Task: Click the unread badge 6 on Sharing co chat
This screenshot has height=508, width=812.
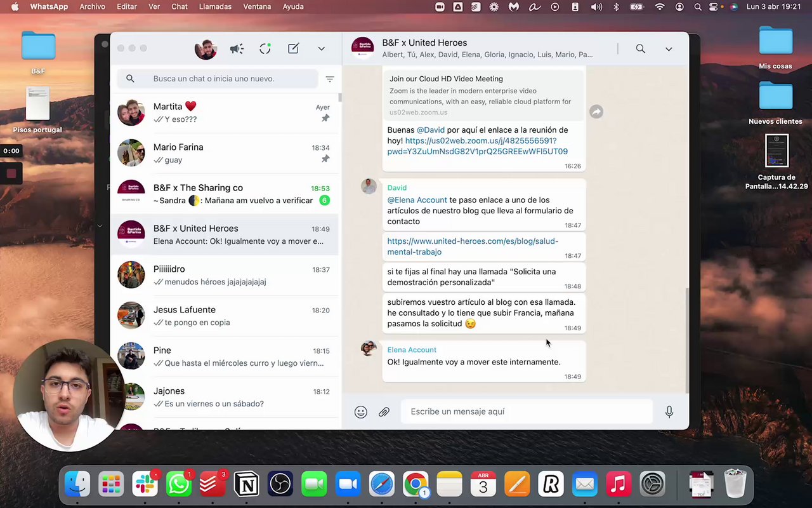Action: coord(324,201)
